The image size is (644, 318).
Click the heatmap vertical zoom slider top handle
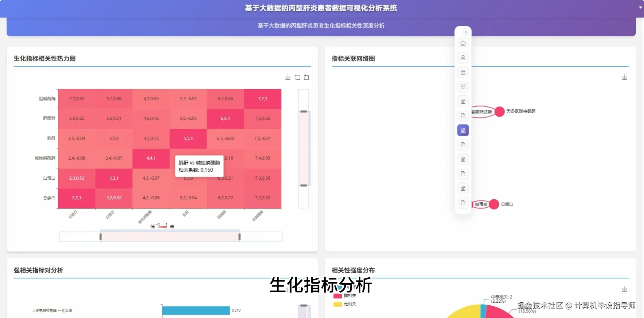(303, 111)
